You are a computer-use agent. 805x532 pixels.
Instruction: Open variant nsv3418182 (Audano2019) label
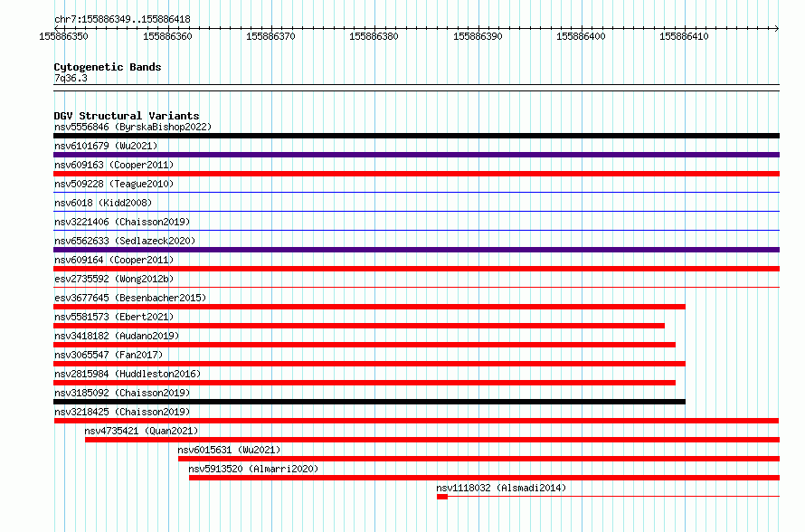(117, 336)
